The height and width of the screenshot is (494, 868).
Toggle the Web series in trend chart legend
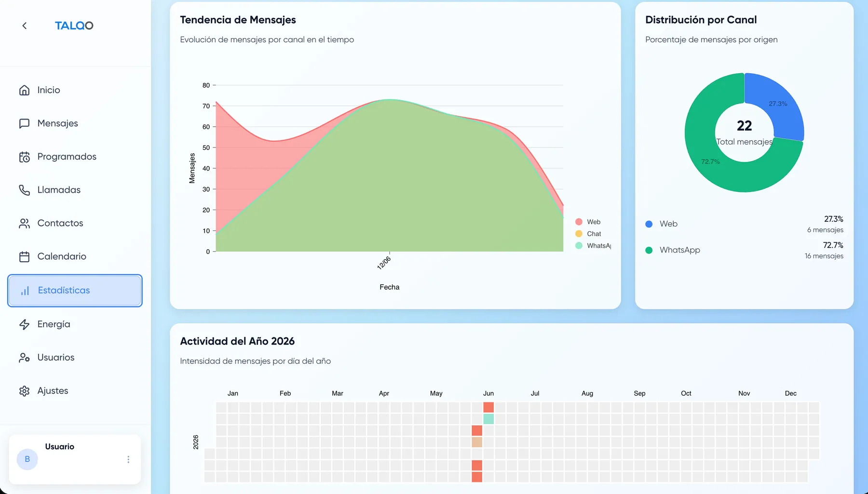[588, 222]
